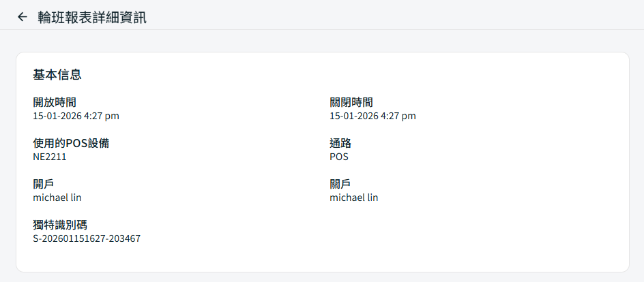Select the date value under 開放時間
Screen dimensions: 644x282
(x=76, y=116)
